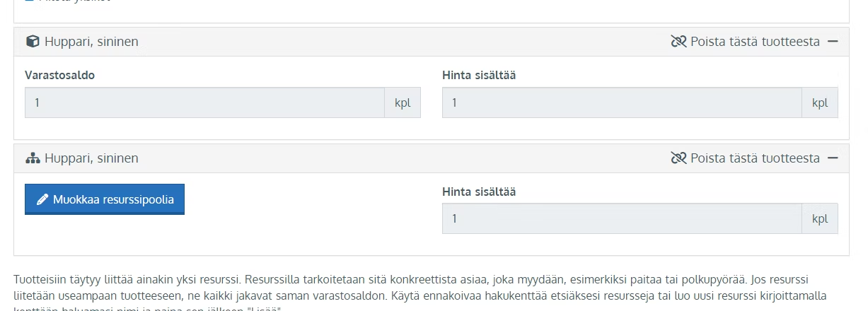Screen dimensions: 868x311
Task: Click Poista tästä tuotteesta in the Varastosaldo panel
Action: (x=755, y=42)
